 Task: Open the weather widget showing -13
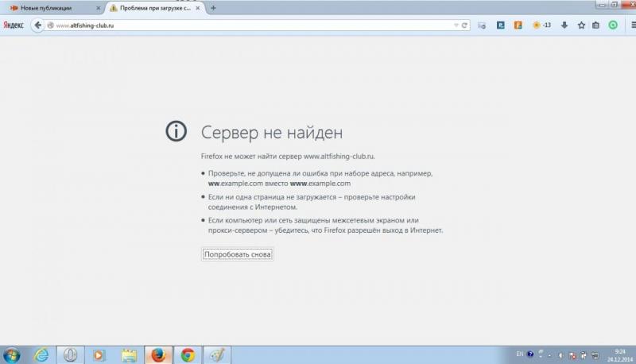click(x=542, y=25)
